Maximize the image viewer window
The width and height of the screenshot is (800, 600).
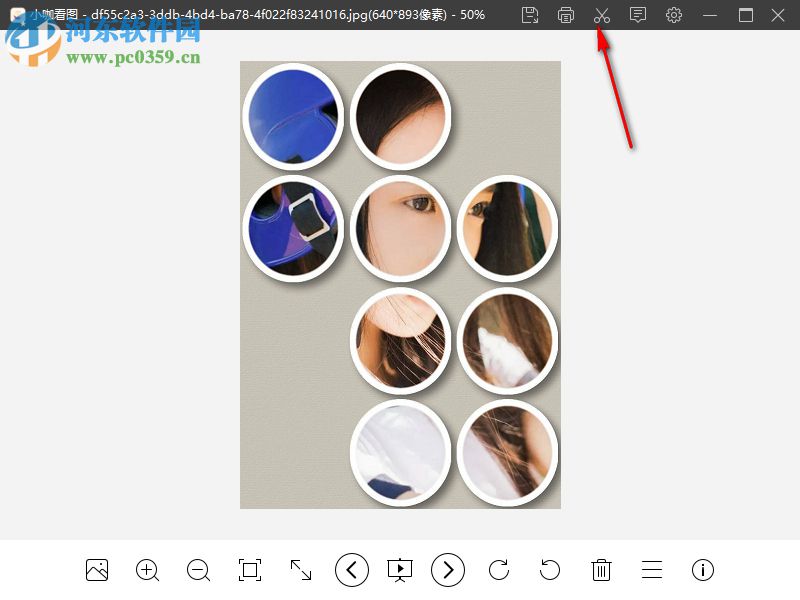(746, 15)
